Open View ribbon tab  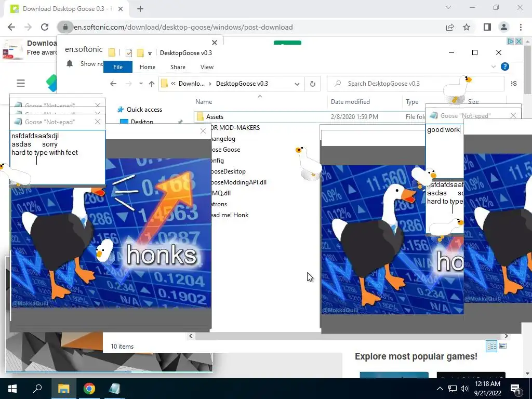[x=207, y=67]
